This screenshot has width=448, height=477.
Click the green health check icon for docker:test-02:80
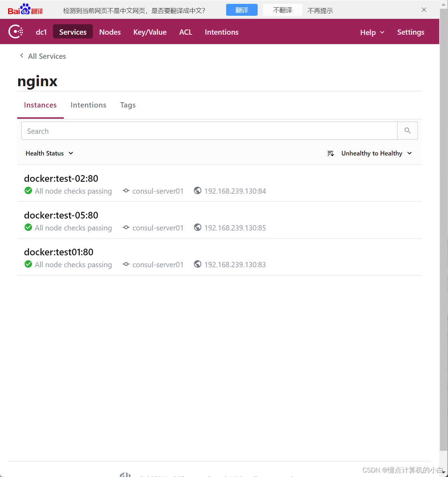(28, 190)
